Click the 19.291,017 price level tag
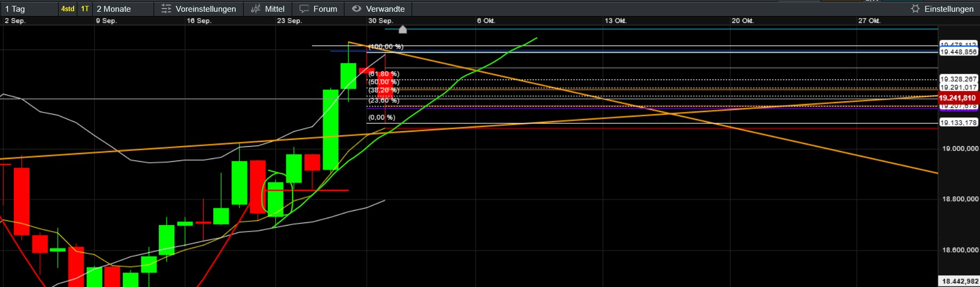The image size is (980, 287). click(x=958, y=87)
